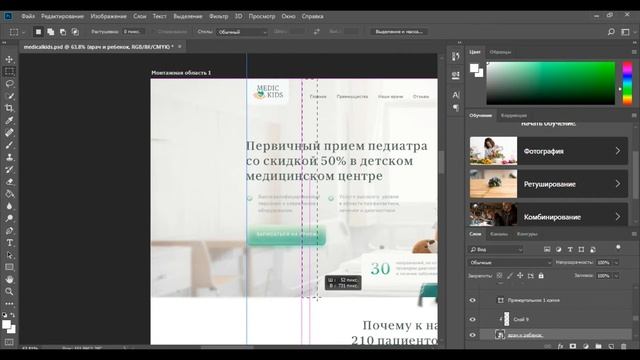
Task: Open the Фильтр menu
Action: pyautogui.click(x=218, y=16)
